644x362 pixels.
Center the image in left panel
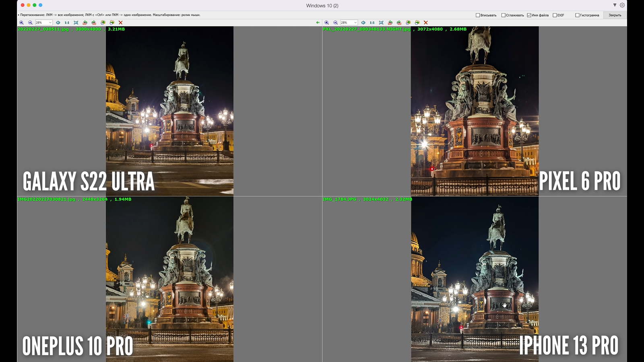(x=58, y=23)
